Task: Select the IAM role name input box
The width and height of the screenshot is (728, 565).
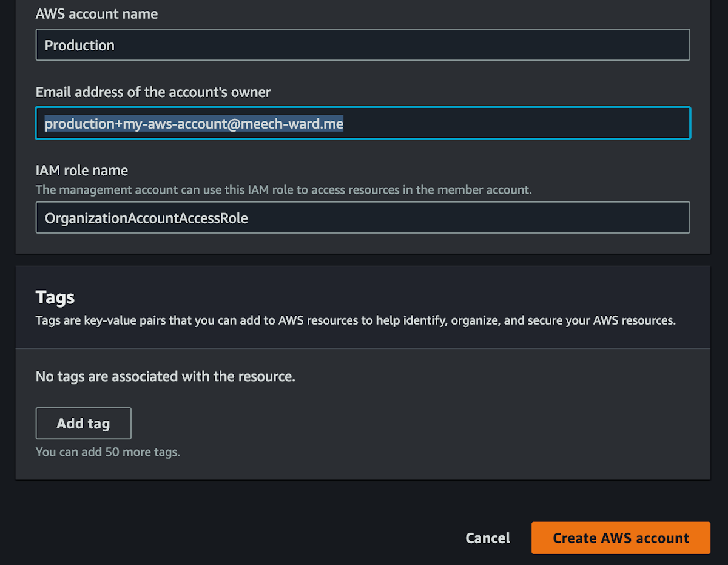Action: 363,217
